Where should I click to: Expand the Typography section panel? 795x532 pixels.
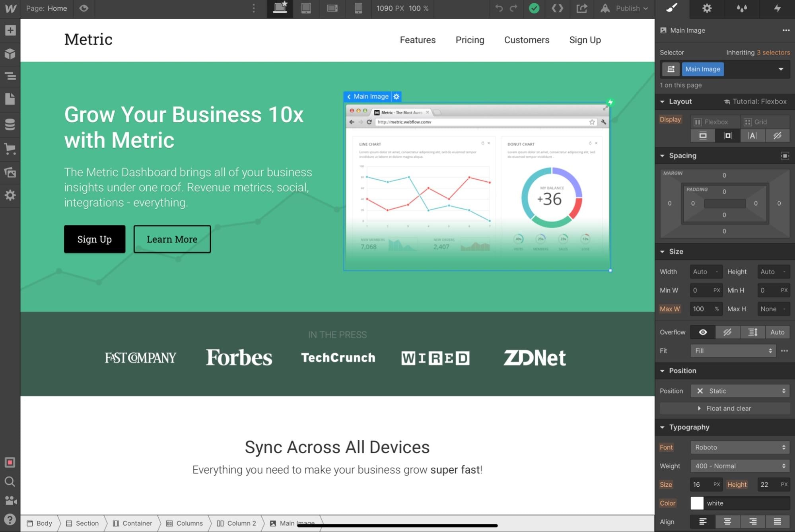(664, 426)
